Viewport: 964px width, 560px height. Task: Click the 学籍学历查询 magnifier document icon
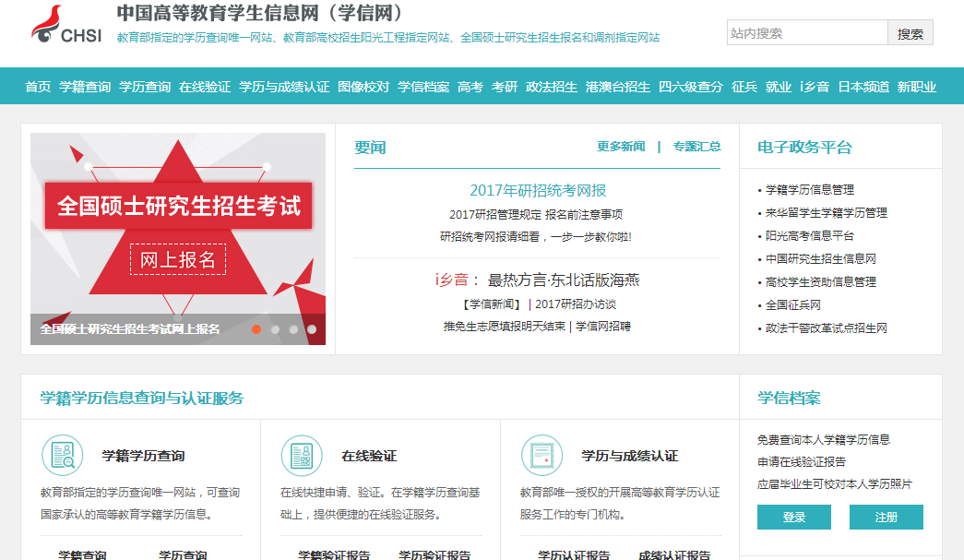point(63,456)
